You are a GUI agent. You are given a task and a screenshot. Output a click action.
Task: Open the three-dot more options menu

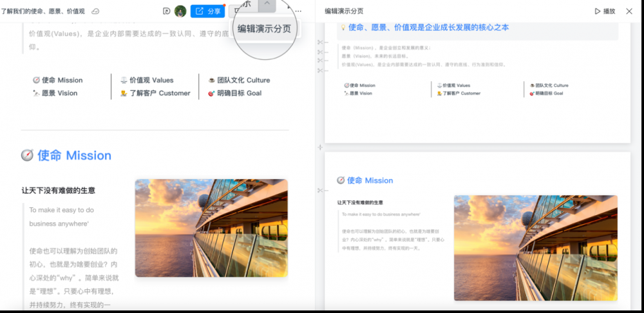click(298, 11)
